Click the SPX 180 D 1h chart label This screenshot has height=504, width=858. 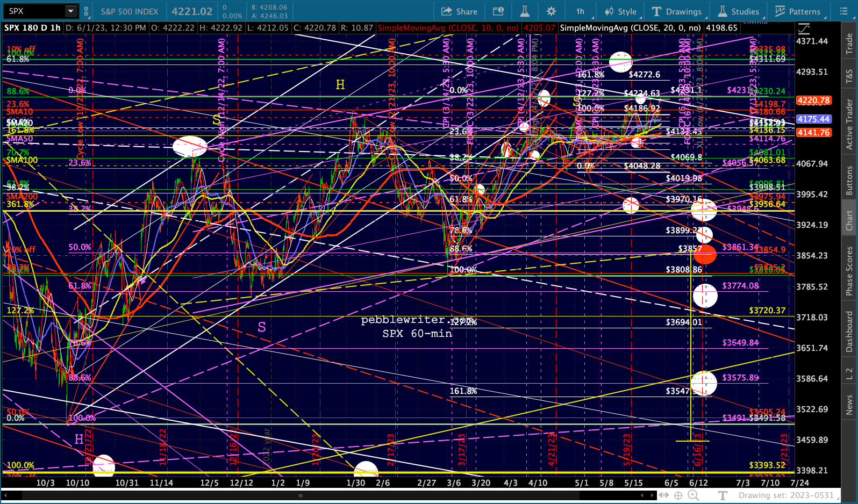[x=32, y=28]
